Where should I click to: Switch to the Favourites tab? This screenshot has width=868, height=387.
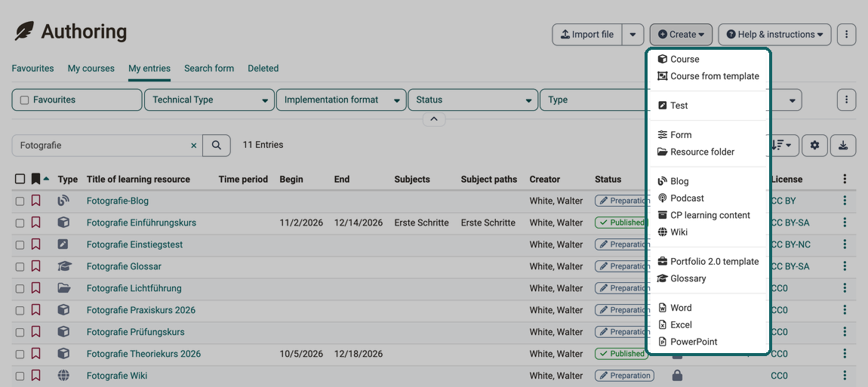click(x=32, y=69)
